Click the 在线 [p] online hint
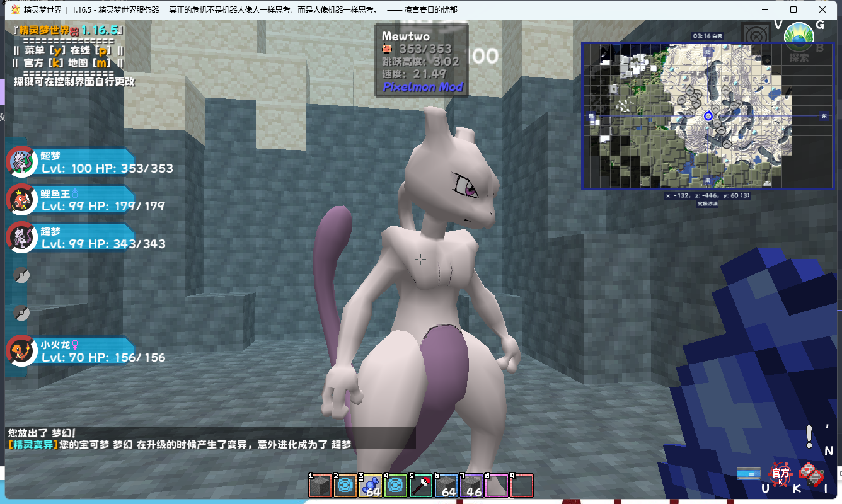 click(91, 50)
